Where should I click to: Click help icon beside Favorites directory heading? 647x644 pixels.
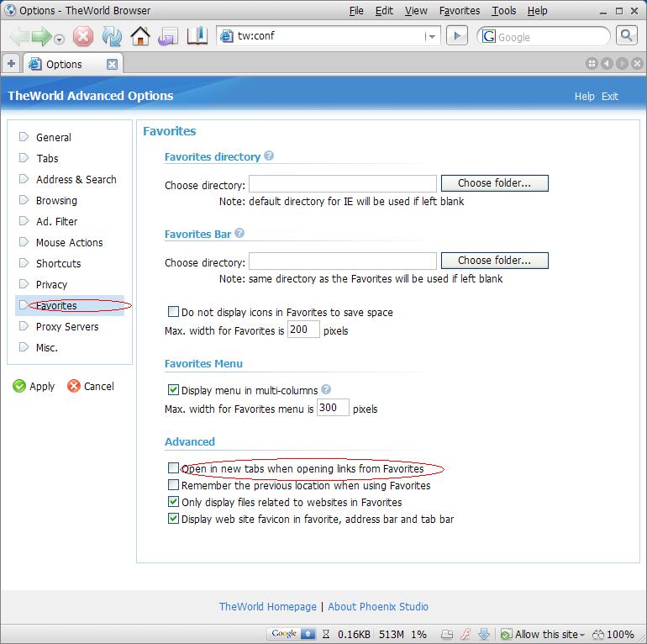click(x=269, y=156)
